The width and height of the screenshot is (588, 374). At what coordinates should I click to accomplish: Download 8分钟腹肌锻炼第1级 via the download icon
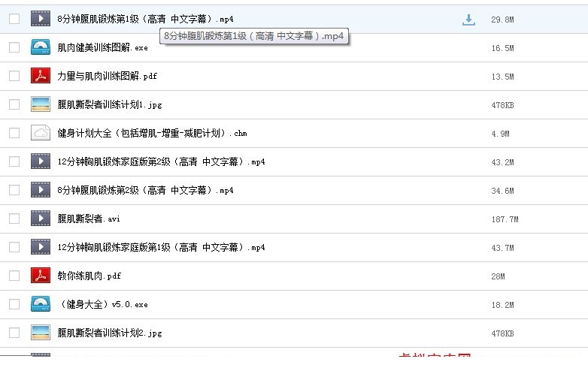coord(468,20)
